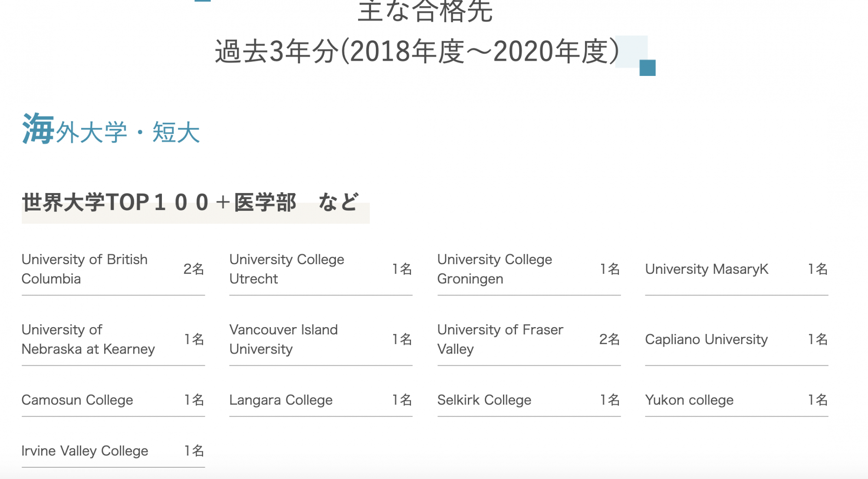Select Vancouver Island University entry

283,339
